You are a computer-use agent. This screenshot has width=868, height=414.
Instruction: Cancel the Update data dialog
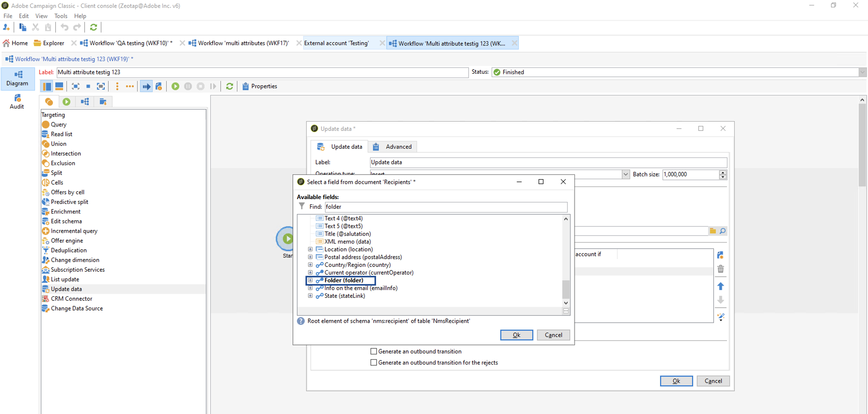tap(713, 381)
